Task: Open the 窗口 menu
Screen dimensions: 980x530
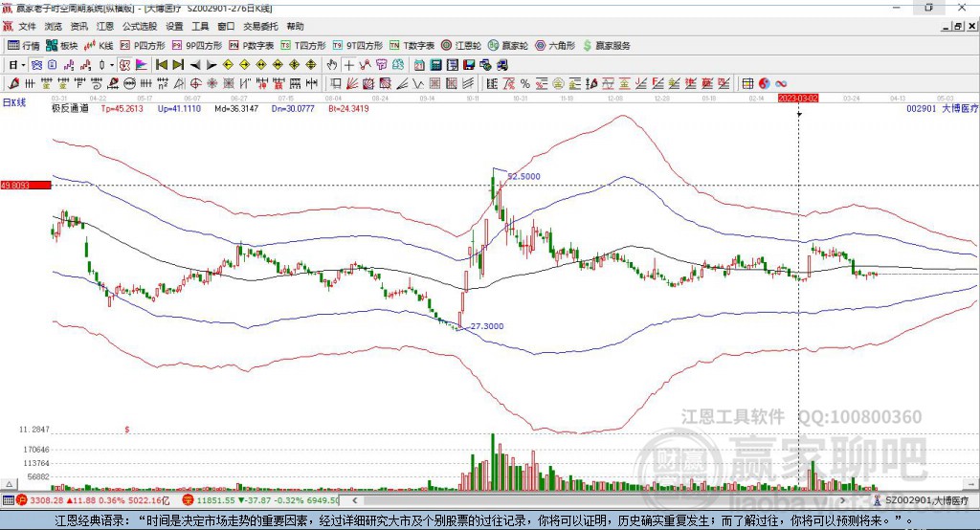Action: (226, 26)
